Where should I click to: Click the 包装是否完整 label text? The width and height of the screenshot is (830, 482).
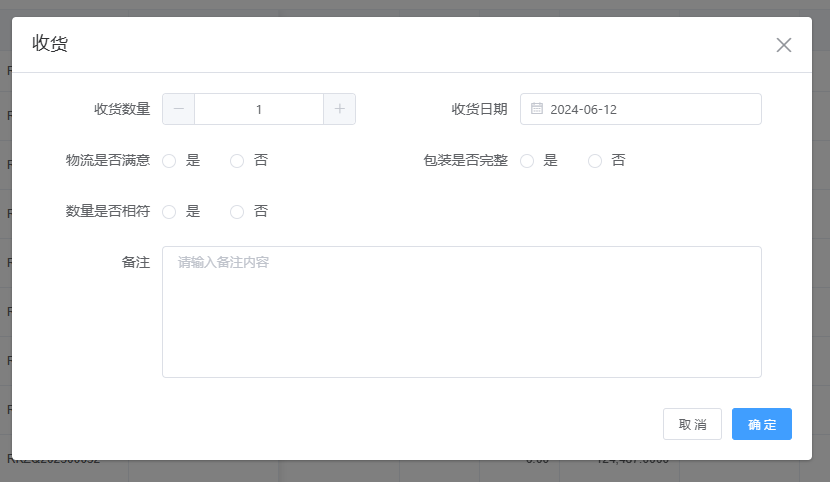click(x=465, y=161)
